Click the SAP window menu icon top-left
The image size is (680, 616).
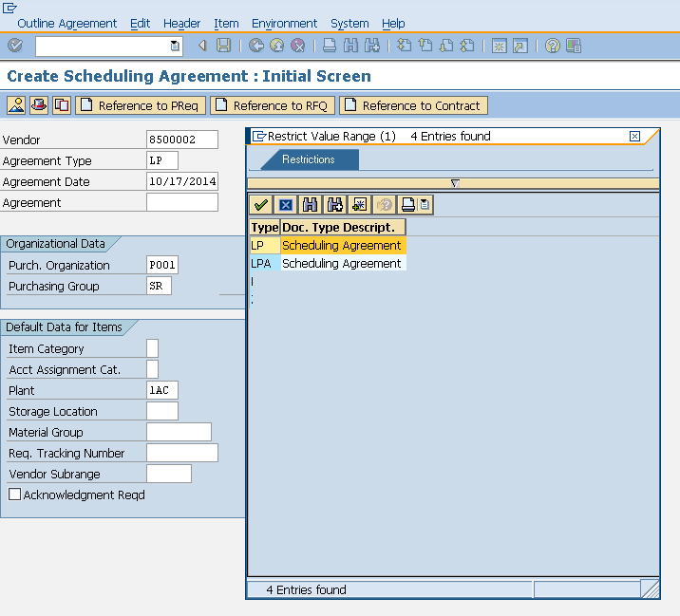(x=9, y=8)
